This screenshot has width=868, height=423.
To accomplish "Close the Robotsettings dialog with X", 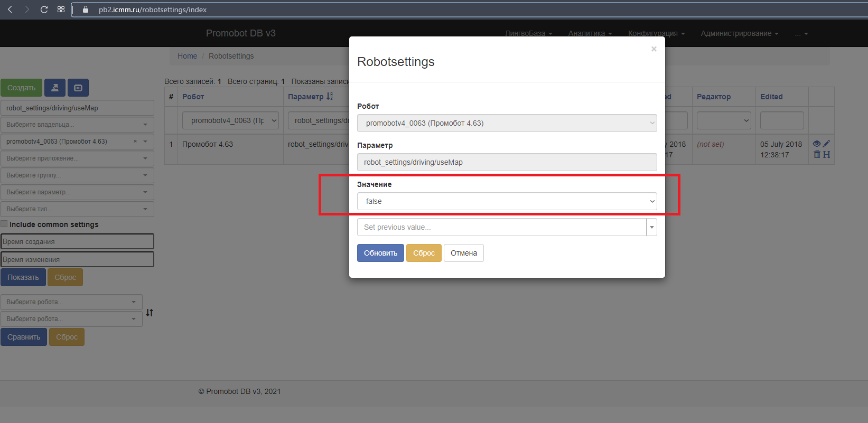I will point(654,49).
